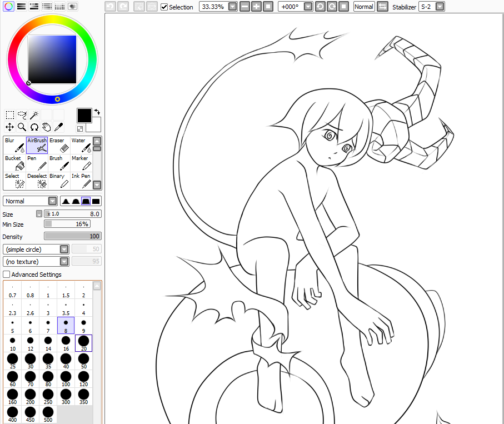Choose the Select pen tool
Image resolution: width=504 pixels, height=424 pixels.
point(15,181)
